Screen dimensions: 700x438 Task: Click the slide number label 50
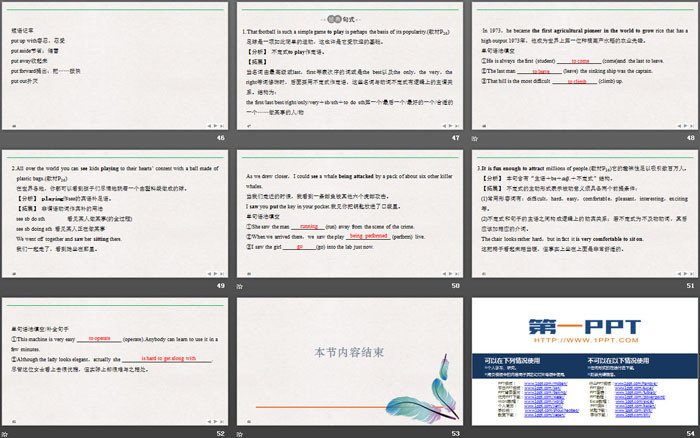click(455, 286)
